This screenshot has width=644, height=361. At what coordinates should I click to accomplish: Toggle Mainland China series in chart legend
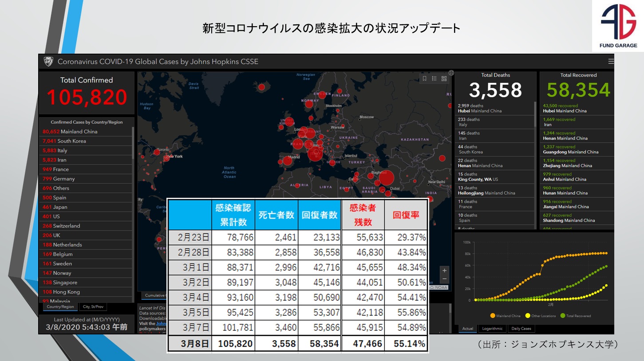pyautogui.click(x=505, y=316)
